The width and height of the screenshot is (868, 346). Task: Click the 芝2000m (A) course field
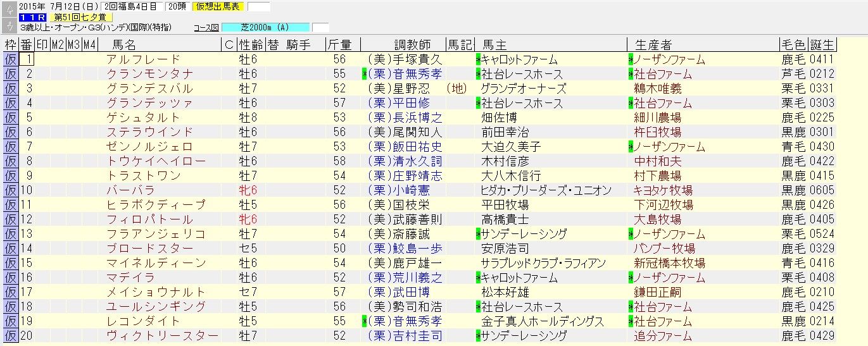click(265, 28)
